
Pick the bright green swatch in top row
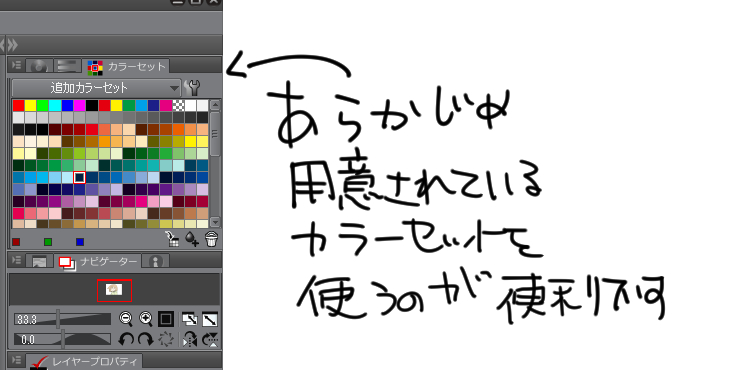click(43, 105)
